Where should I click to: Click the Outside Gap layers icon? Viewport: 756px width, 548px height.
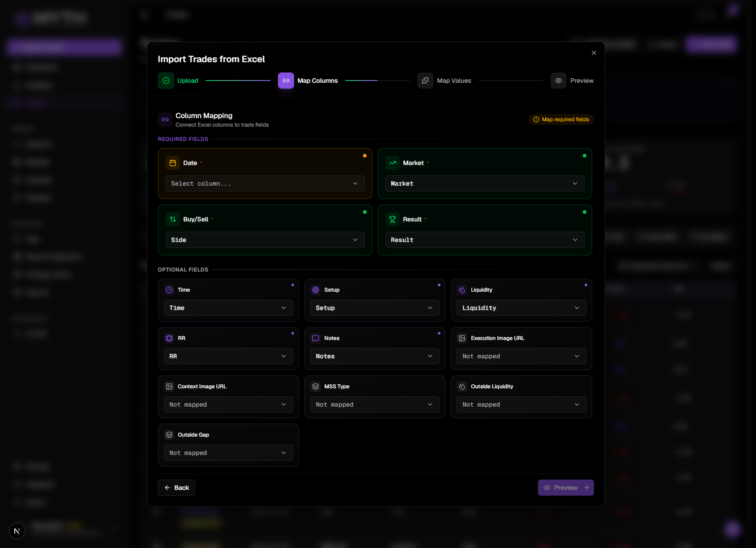[169, 435]
